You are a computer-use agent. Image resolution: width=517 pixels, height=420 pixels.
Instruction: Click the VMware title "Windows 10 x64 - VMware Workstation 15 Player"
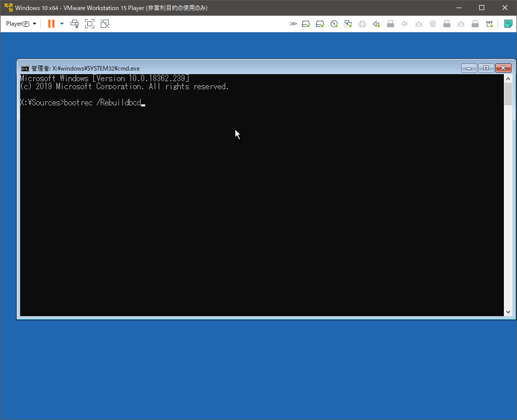[80, 8]
